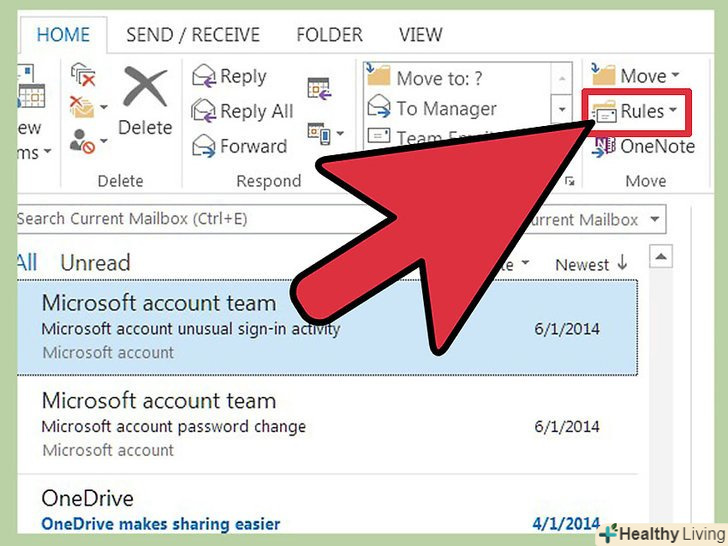
Task: Expand the Clean Up dropdown arrow
Action: pos(104,107)
